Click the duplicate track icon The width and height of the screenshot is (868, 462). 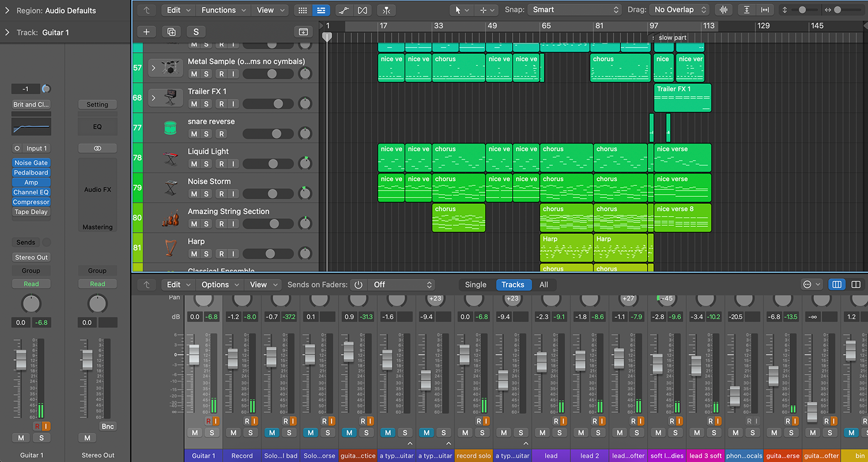(x=171, y=32)
